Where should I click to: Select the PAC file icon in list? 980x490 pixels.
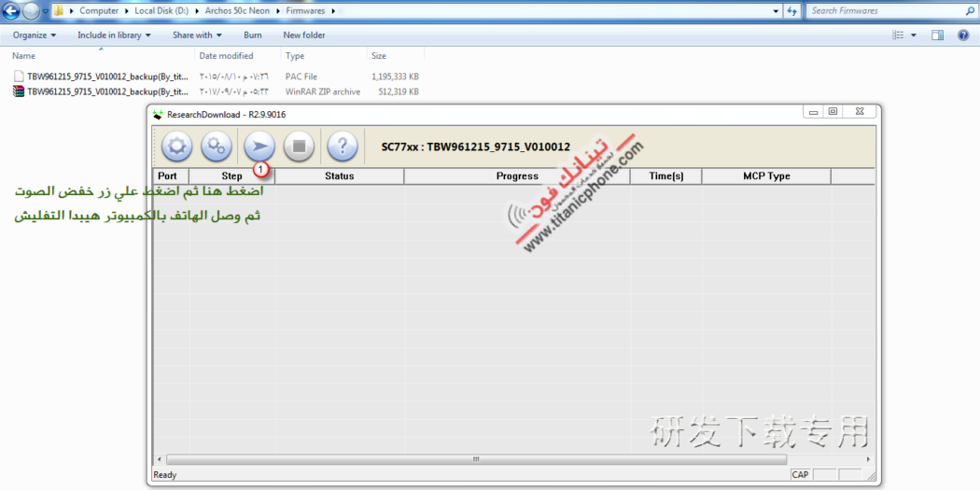(x=18, y=77)
